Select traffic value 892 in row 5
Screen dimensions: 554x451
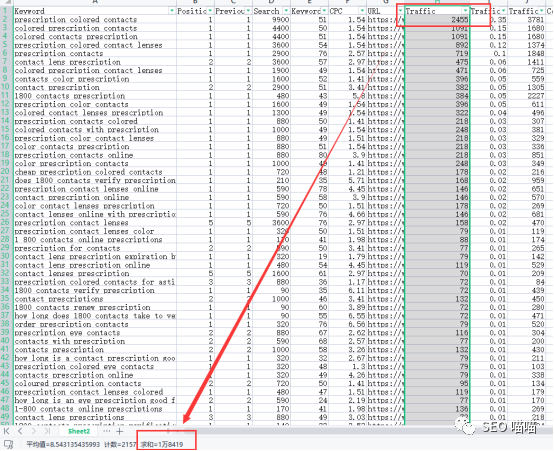click(437, 45)
